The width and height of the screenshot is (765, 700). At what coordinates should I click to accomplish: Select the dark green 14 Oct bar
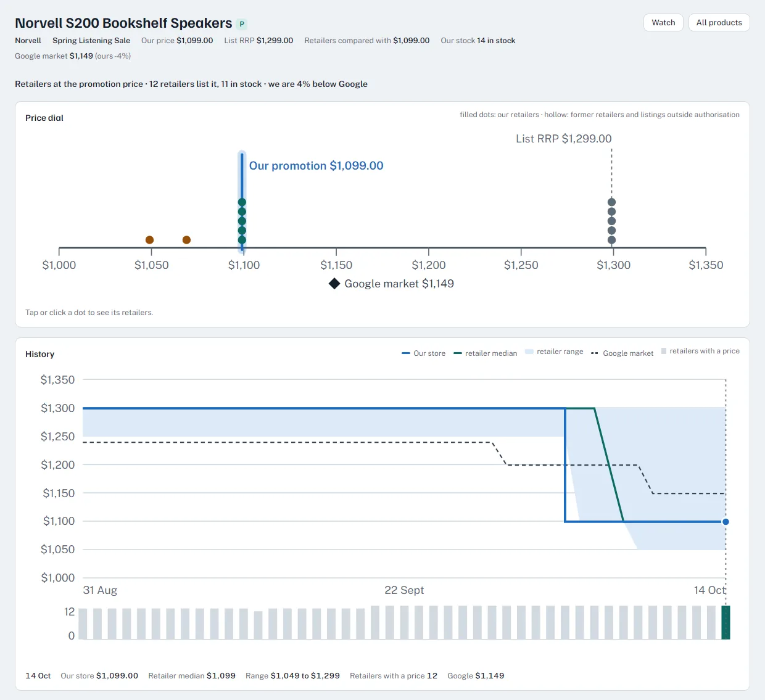[726, 622]
